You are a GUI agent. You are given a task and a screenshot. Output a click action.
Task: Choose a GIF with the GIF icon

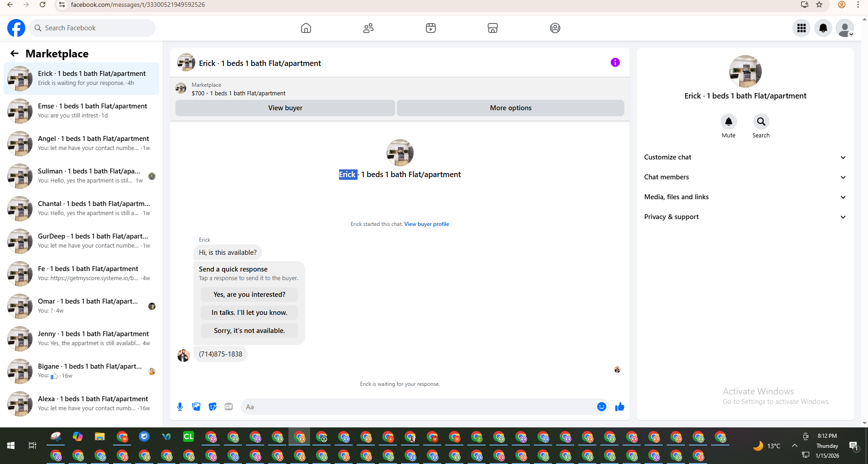(229, 407)
